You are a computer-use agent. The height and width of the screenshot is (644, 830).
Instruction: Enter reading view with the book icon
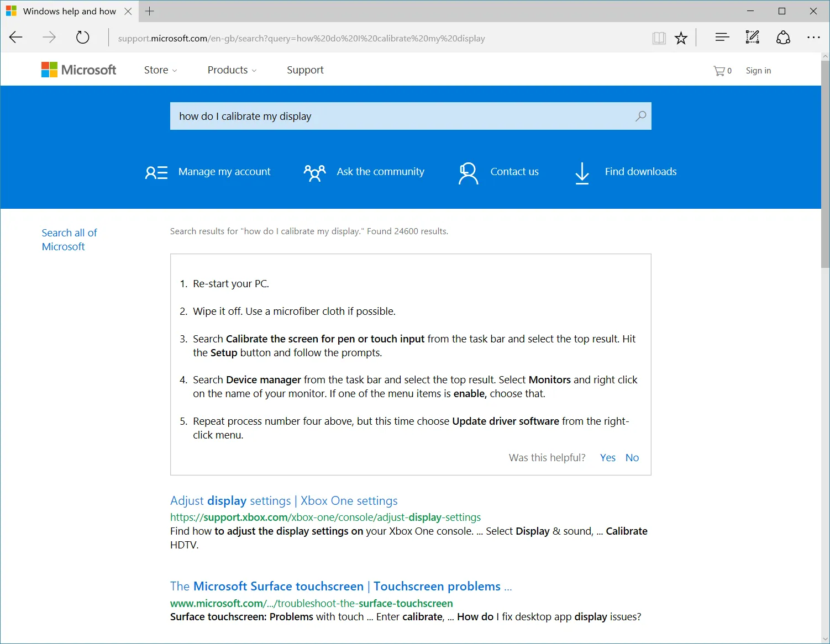pos(659,37)
